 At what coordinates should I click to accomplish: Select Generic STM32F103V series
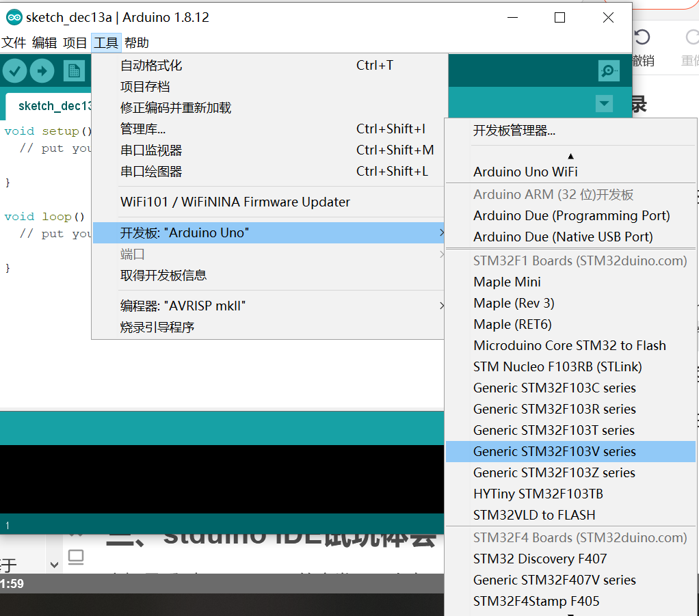pos(570,451)
